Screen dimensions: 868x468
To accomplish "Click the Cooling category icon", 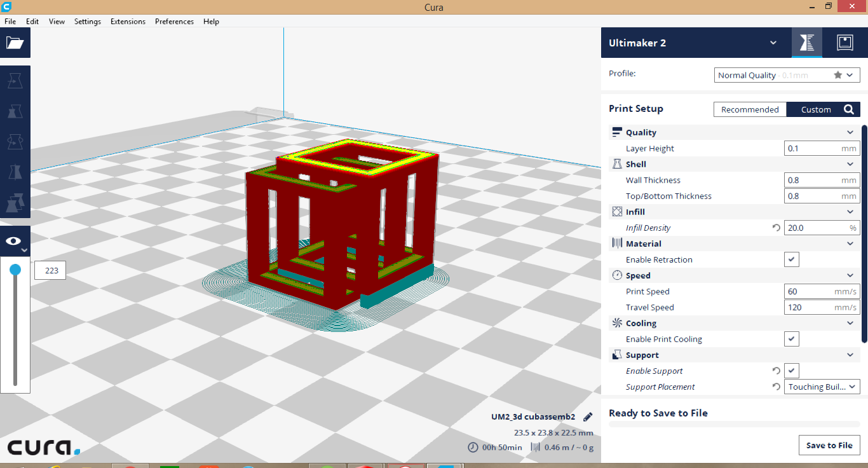I will tap(616, 323).
